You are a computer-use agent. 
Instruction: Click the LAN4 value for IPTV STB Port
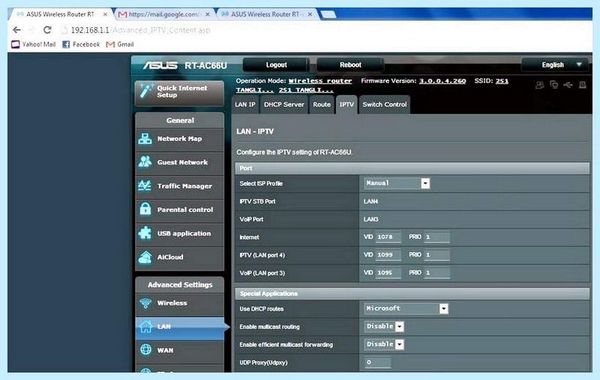(371, 202)
